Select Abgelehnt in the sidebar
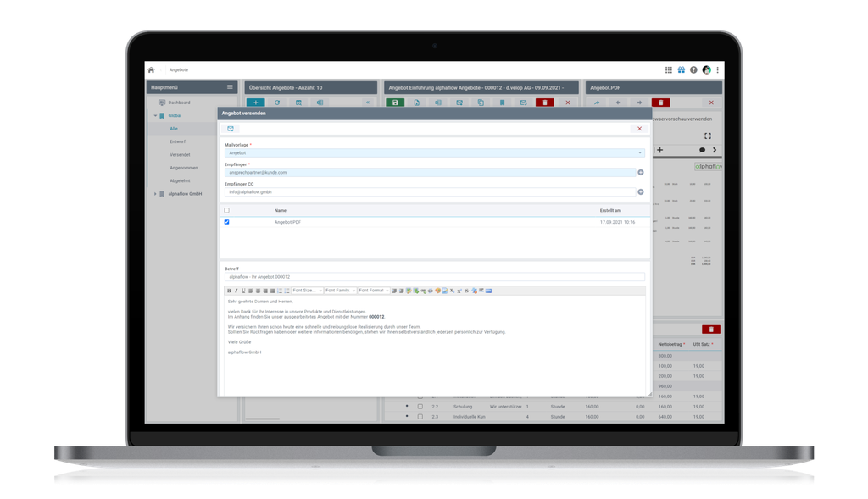The height and width of the screenshot is (499, 868). [180, 181]
